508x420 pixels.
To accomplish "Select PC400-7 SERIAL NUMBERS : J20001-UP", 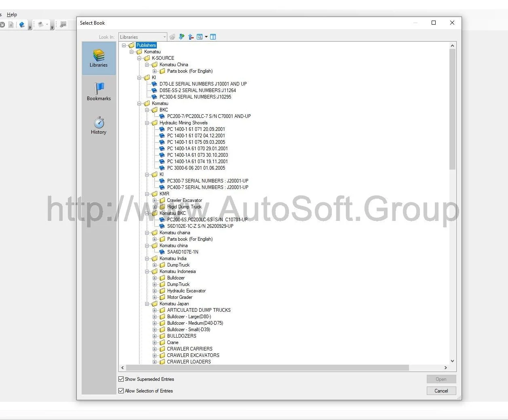I will click(x=208, y=187).
